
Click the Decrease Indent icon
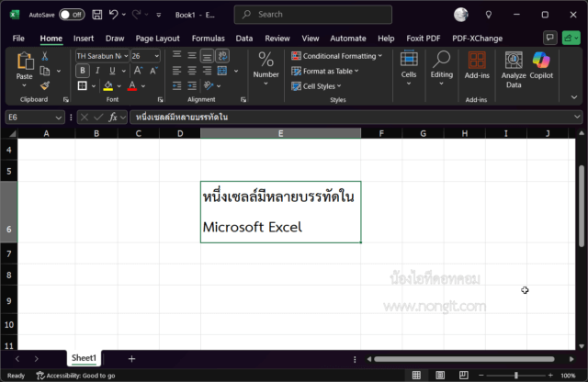176,85
